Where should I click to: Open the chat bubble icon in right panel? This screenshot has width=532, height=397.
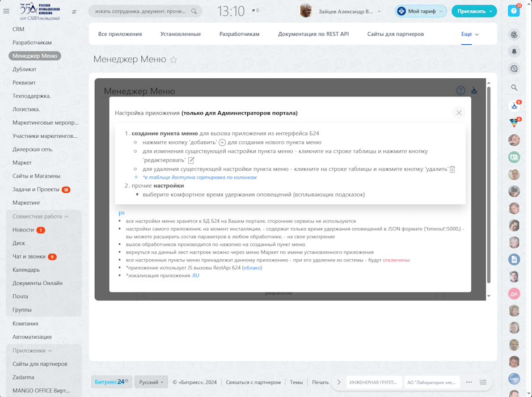click(514, 69)
